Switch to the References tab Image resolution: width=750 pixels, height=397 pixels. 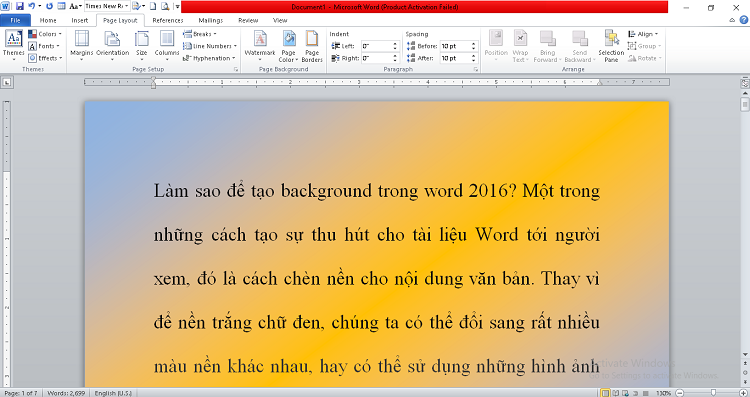pos(168,20)
